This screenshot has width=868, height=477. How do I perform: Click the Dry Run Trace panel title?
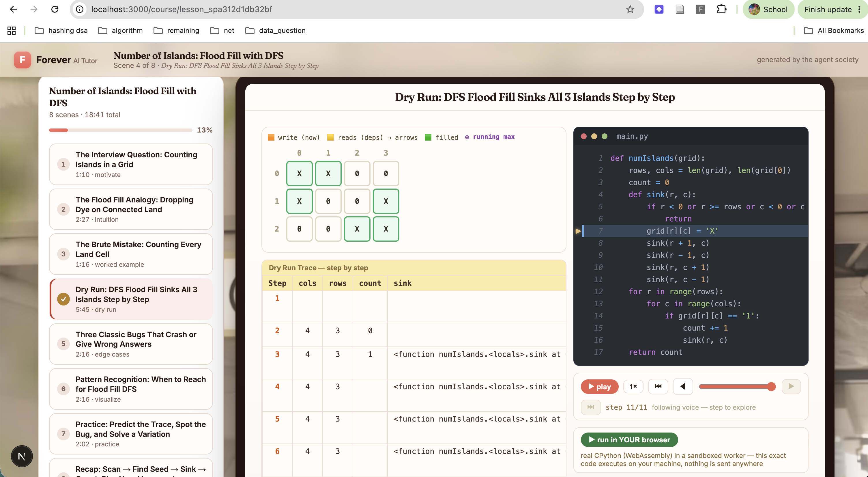pyautogui.click(x=318, y=268)
